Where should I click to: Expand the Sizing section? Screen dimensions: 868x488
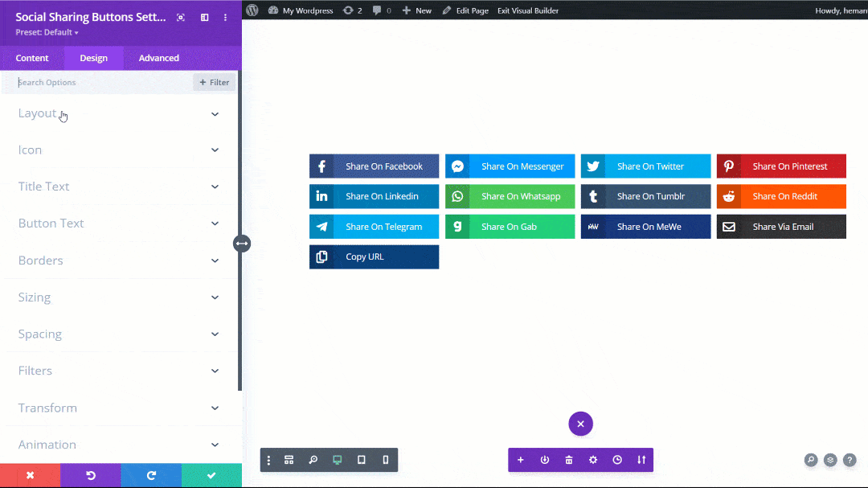click(x=119, y=297)
